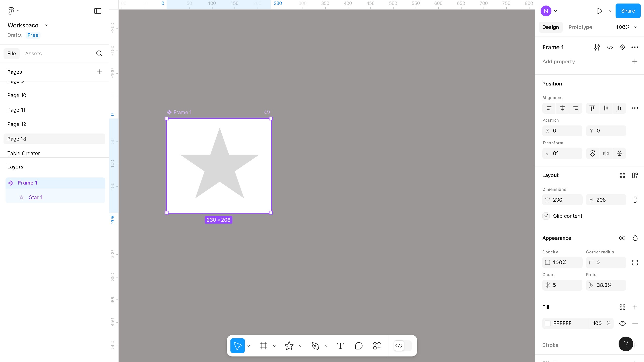Expand the Workspace dropdown
The image size is (644, 362).
coord(46,25)
